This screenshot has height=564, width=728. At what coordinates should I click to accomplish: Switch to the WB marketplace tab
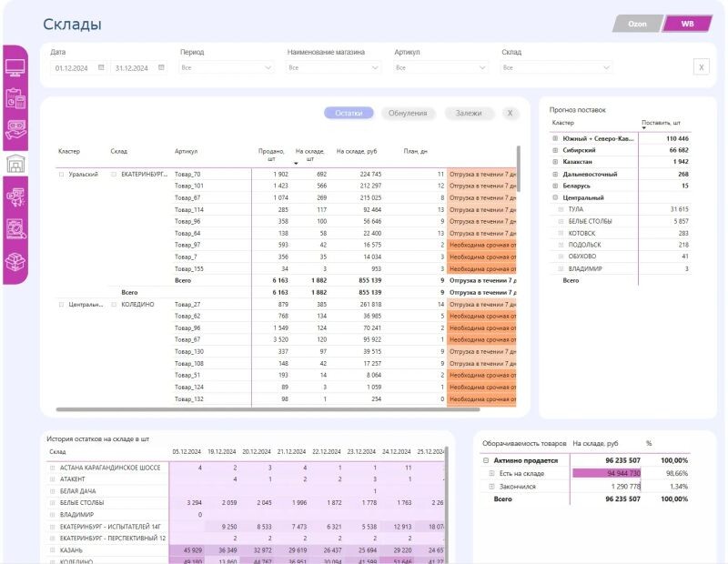click(687, 24)
